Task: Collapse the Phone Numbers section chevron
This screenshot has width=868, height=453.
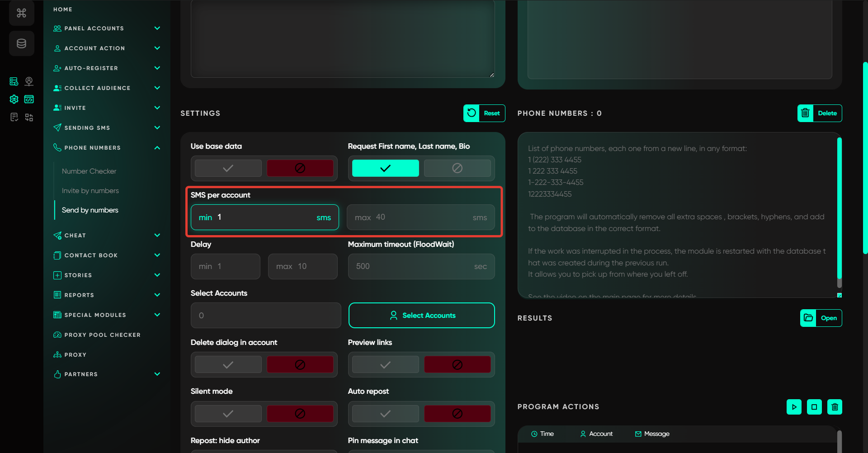Action: tap(157, 148)
